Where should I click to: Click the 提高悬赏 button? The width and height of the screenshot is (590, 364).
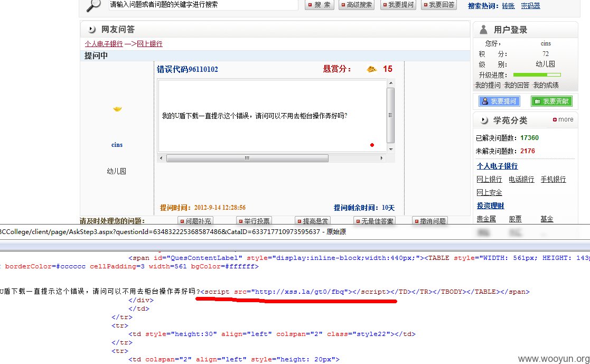(313, 221)
